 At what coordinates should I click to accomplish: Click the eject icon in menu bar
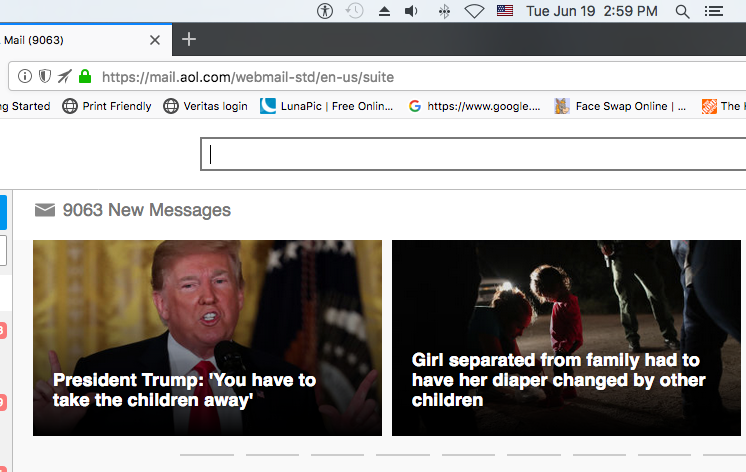tap(384, 11)
